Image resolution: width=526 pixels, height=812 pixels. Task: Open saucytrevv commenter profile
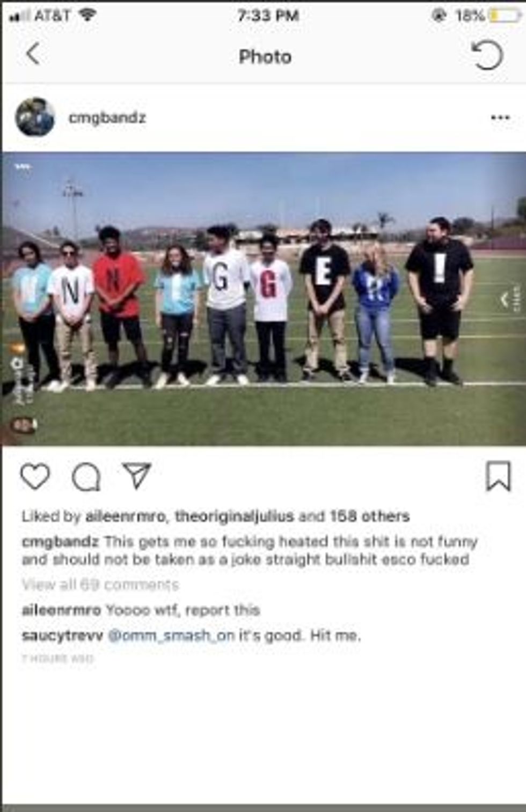pos(62,636)
